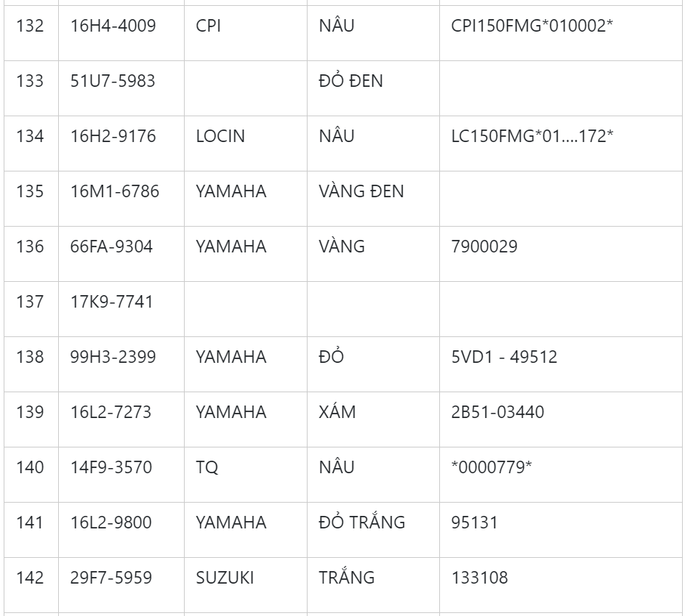Click plate 16M1-6786
Screen dimensions: 685x616
[115, 191]
